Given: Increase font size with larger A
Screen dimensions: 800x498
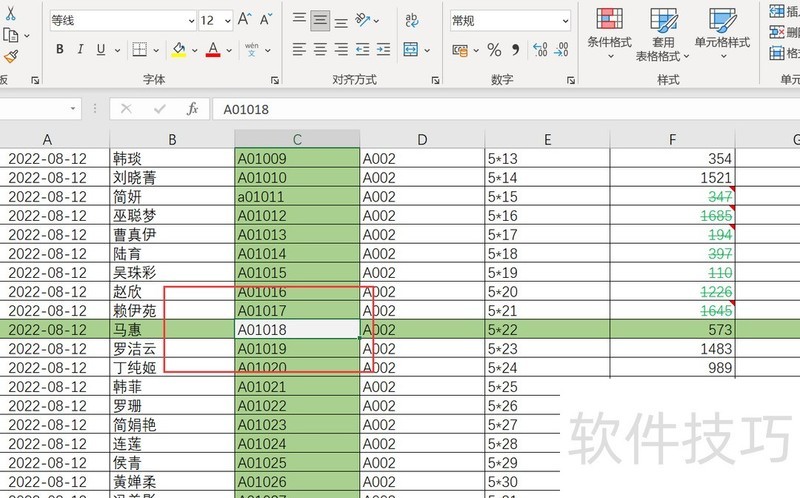Looking at the screenshot, I should tap(244, 19).
